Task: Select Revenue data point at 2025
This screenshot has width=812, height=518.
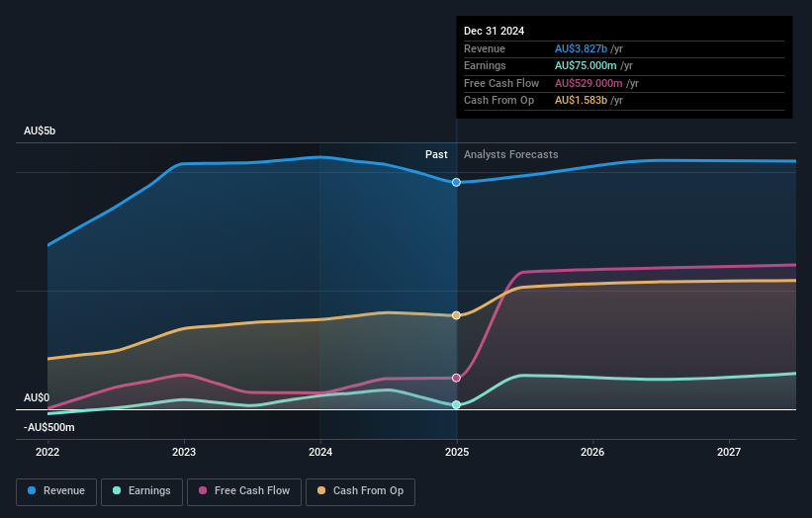Action: 456,182
